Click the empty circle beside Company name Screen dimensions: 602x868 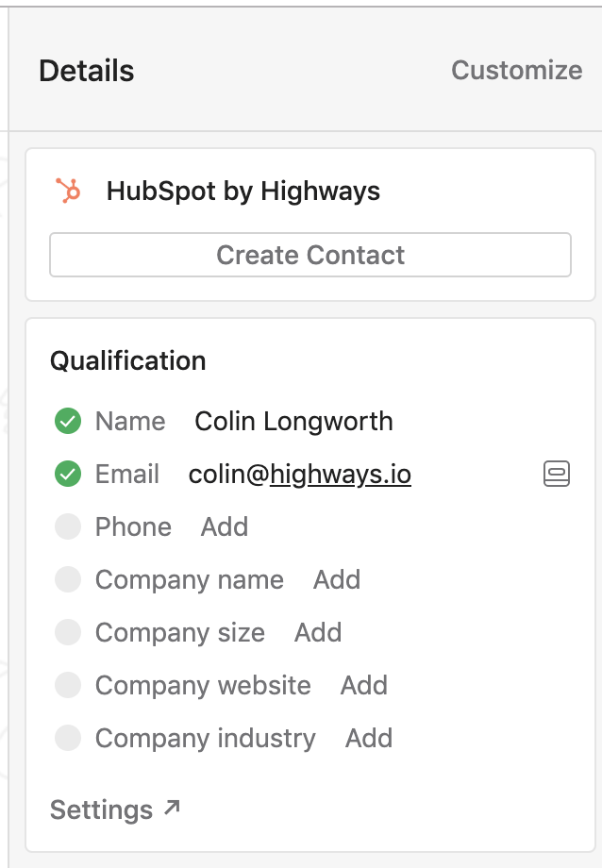coord(68,579)
